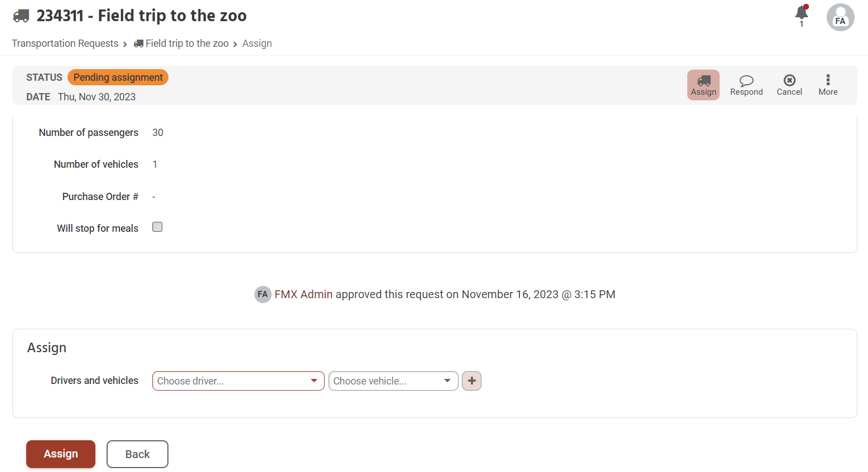
Task: Open the FA user avatar menu
Action: coord(840,17)
